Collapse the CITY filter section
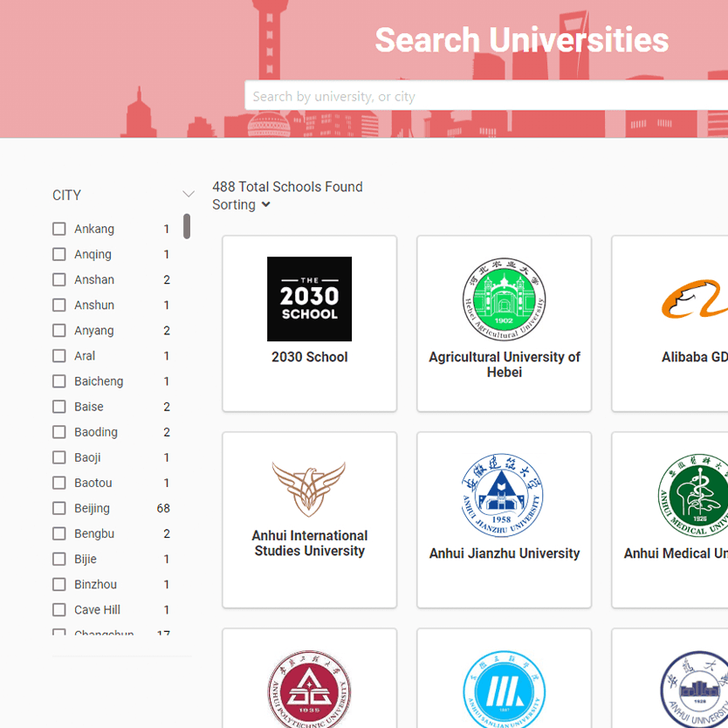Image resolution: width=728 pixels, height=728 pixels. pyautogui.click(x=189, y=194)
